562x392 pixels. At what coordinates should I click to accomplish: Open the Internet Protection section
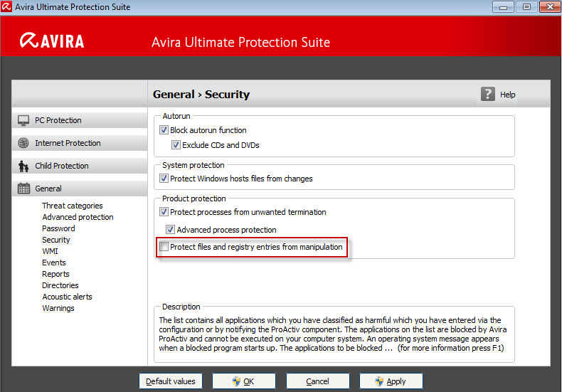click(80, 143)
